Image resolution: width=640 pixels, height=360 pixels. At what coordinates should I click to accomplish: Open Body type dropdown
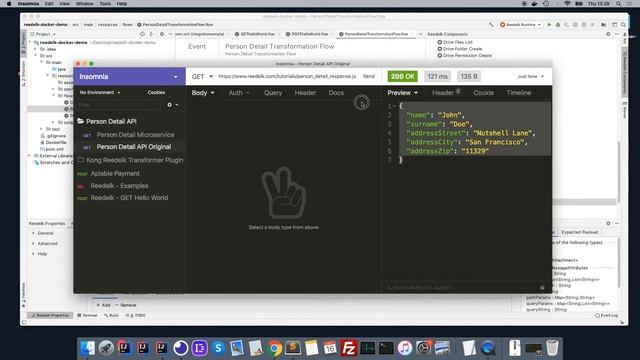(203, 93)
